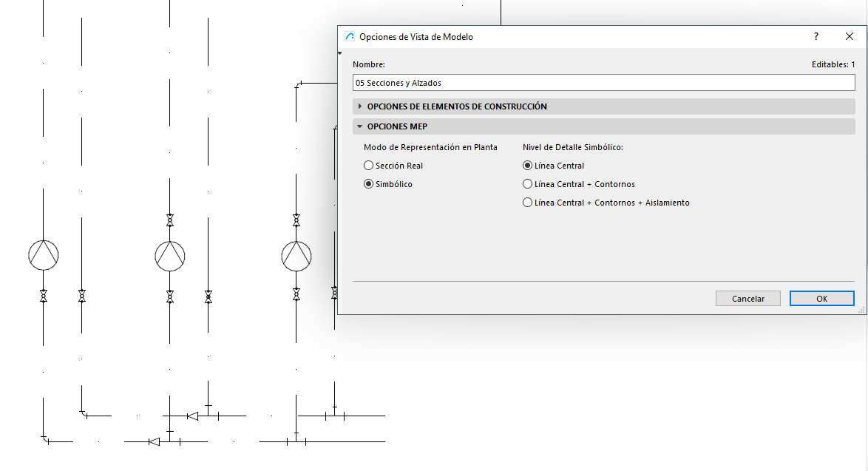Click the Cancelar button
This screenshot has width=868, height=471.
[748, 298]
